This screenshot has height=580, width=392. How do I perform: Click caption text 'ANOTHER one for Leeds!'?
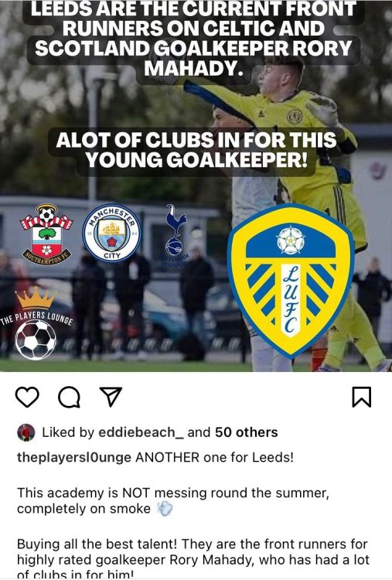pos(214,458)
